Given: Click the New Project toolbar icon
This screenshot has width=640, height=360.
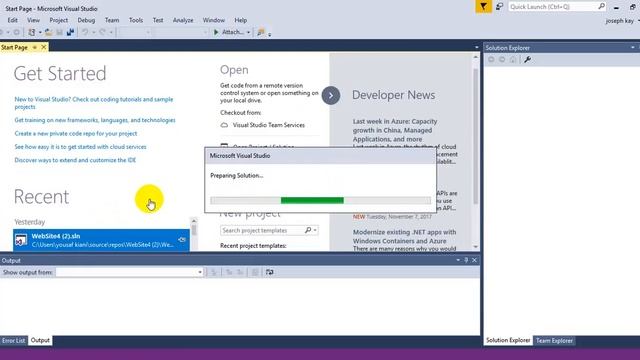Looking at the screenshot, I should tap(31, 32).
